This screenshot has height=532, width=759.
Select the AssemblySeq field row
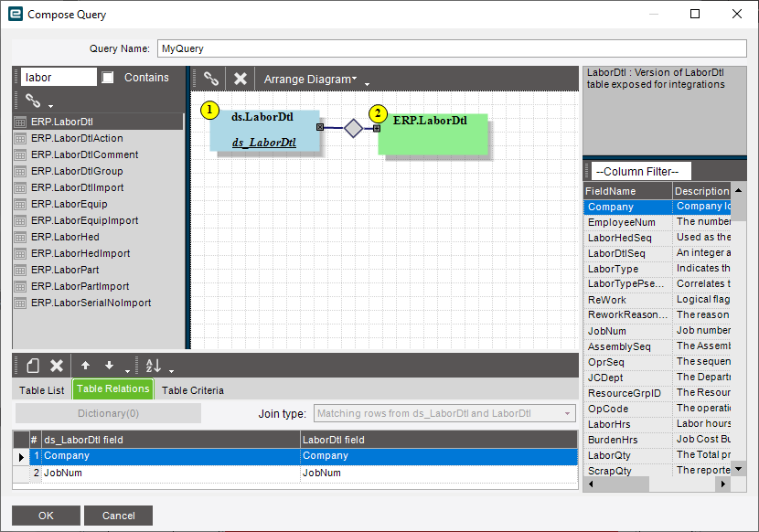tap(657, 346)
